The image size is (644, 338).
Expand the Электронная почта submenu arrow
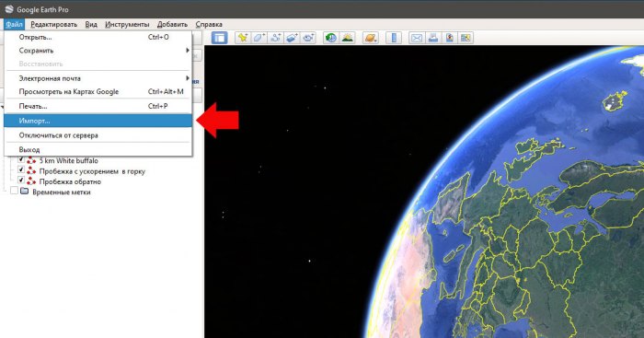[188, 78]
